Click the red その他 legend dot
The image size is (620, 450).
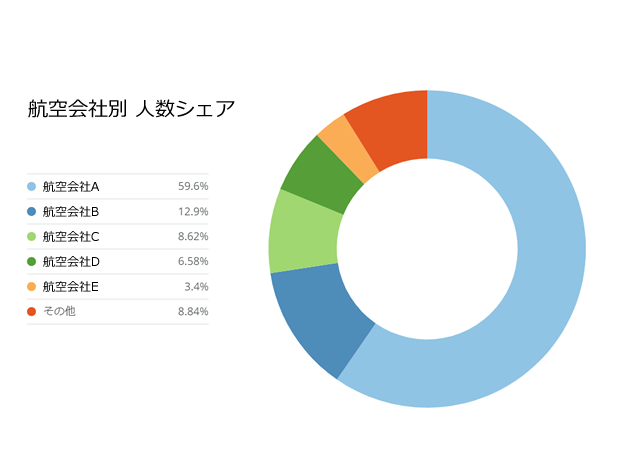(x=32, y=312)
